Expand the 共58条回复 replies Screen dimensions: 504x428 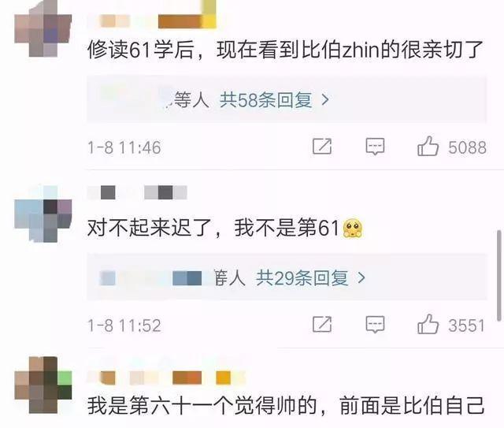point(265,100)
